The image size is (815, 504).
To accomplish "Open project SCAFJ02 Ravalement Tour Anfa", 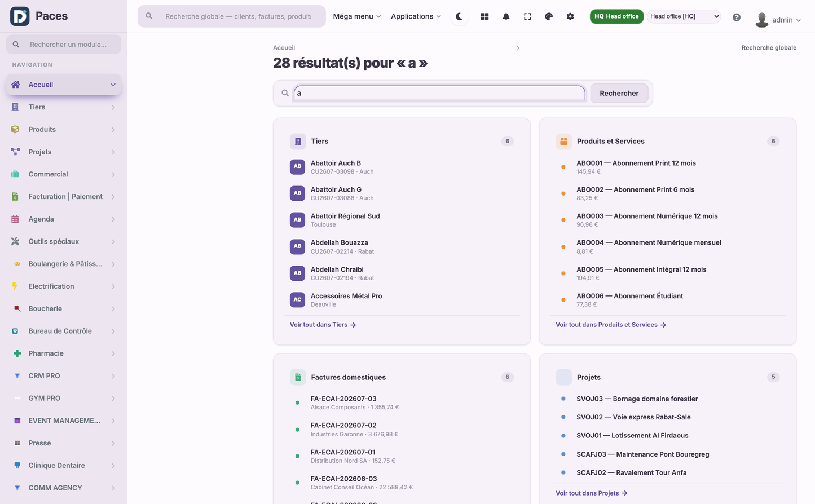I will (668, 472).
